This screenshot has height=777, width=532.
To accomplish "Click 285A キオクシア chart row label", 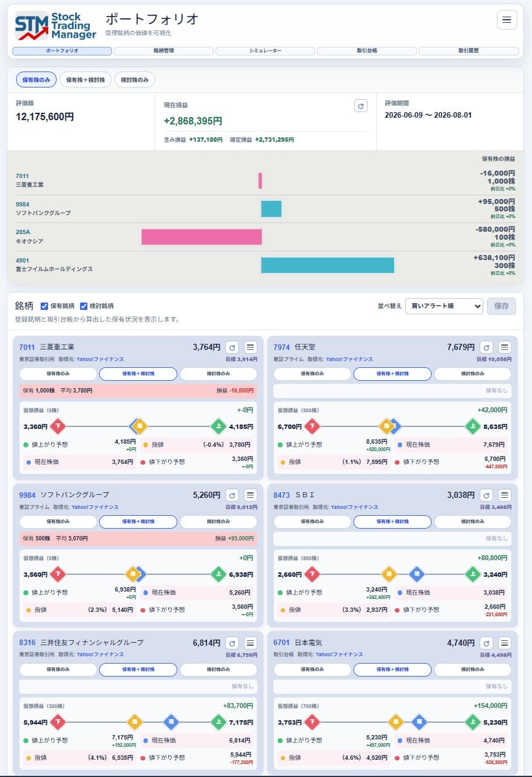I will (30, 237).
